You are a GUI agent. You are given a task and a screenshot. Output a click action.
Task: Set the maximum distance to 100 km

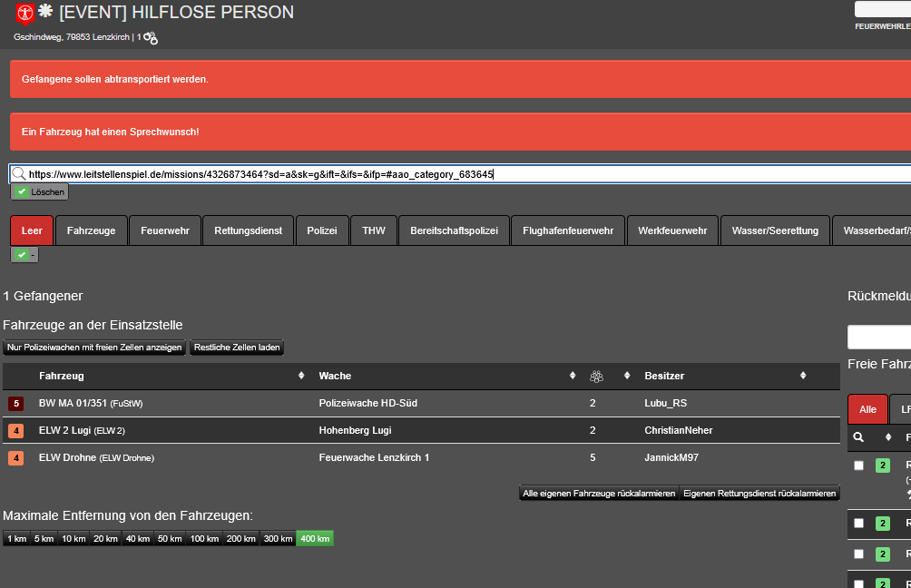coord(204,539)
